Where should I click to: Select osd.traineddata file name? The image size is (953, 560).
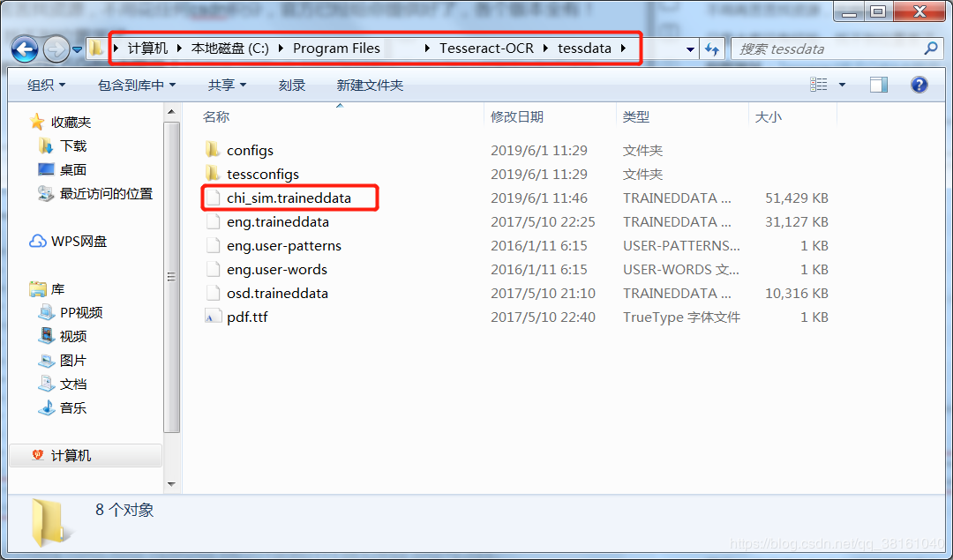(277, 293)
